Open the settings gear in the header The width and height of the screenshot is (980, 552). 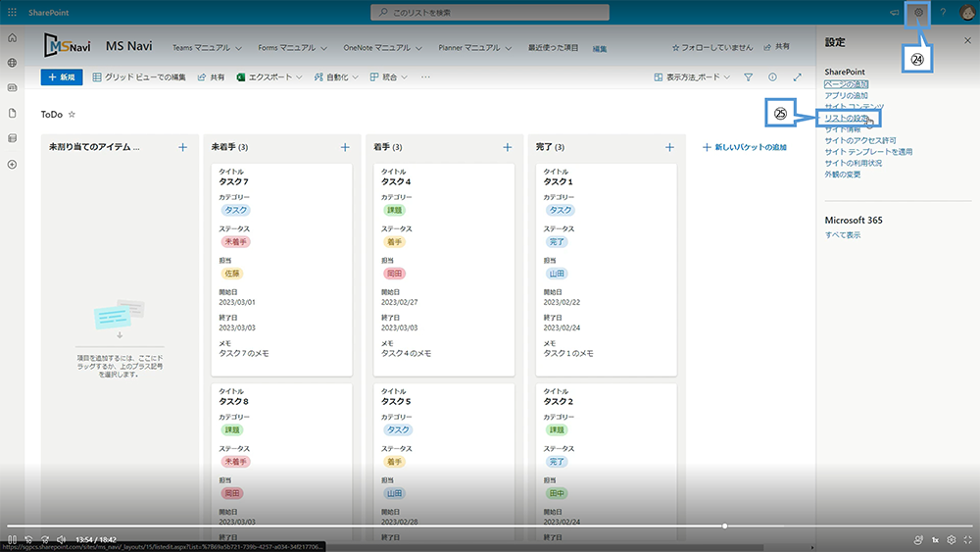(x=918, y=12)
